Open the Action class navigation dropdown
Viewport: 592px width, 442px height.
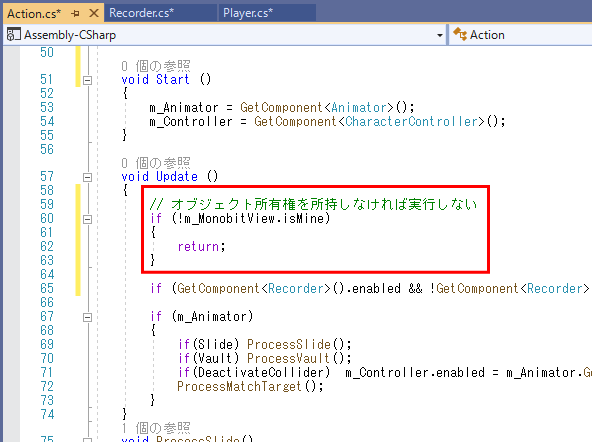tap(521, 35)
